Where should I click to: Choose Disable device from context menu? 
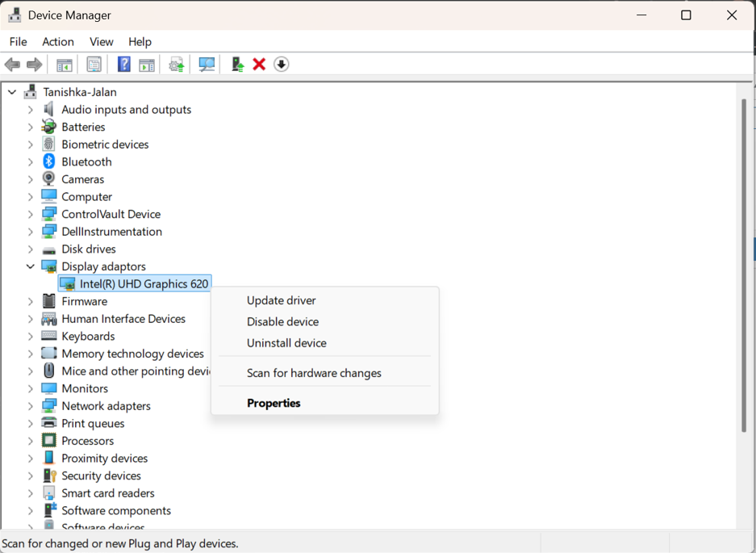point(325,321)
